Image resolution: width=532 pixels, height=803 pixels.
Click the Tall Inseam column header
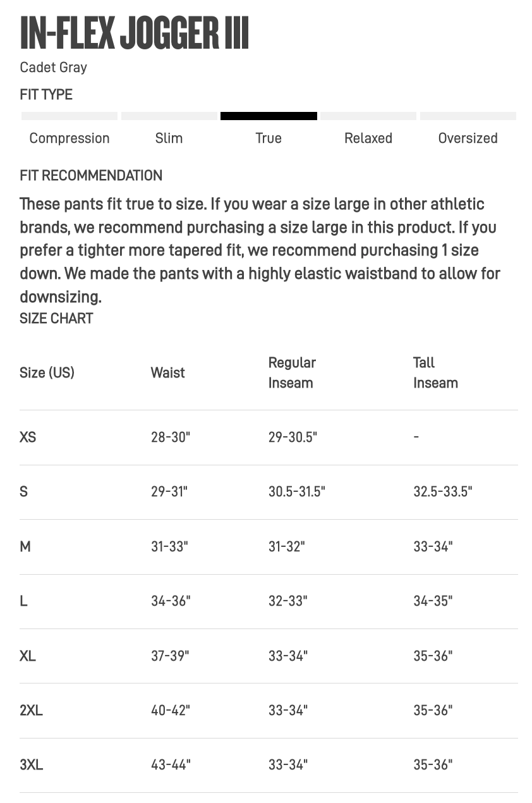(435, 372)
